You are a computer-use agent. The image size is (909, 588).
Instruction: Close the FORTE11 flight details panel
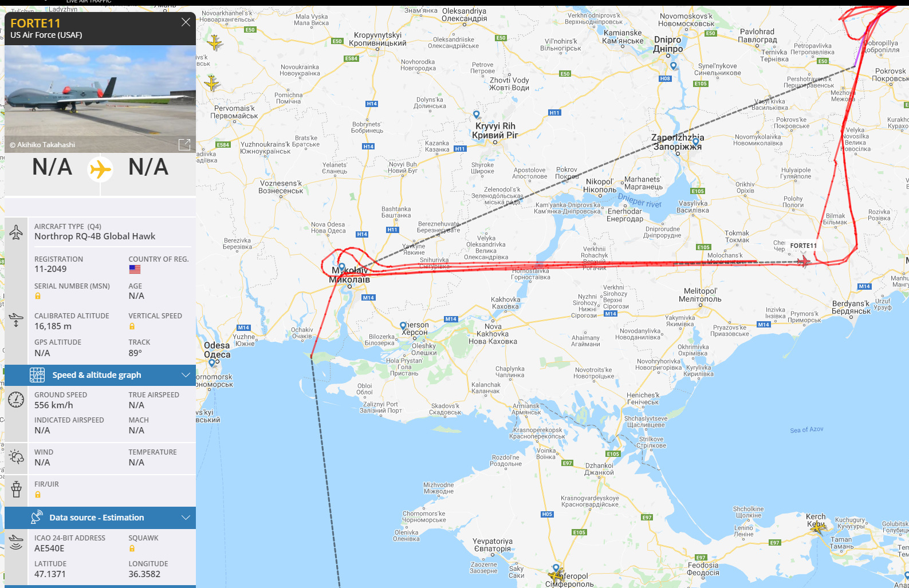186,22
